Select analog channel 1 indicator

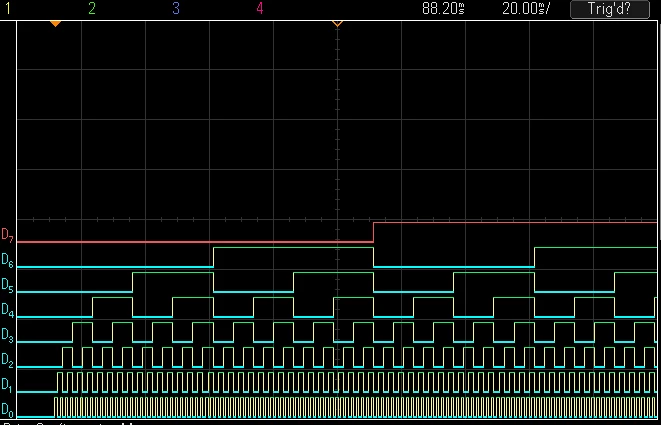coord(8,8)
